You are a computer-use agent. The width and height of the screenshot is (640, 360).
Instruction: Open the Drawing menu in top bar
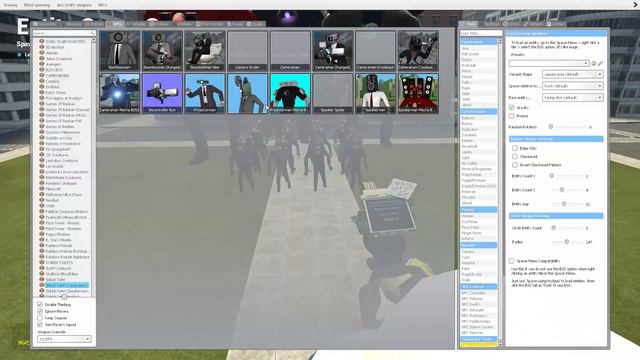pyautogui.click(x=11, y=5)
